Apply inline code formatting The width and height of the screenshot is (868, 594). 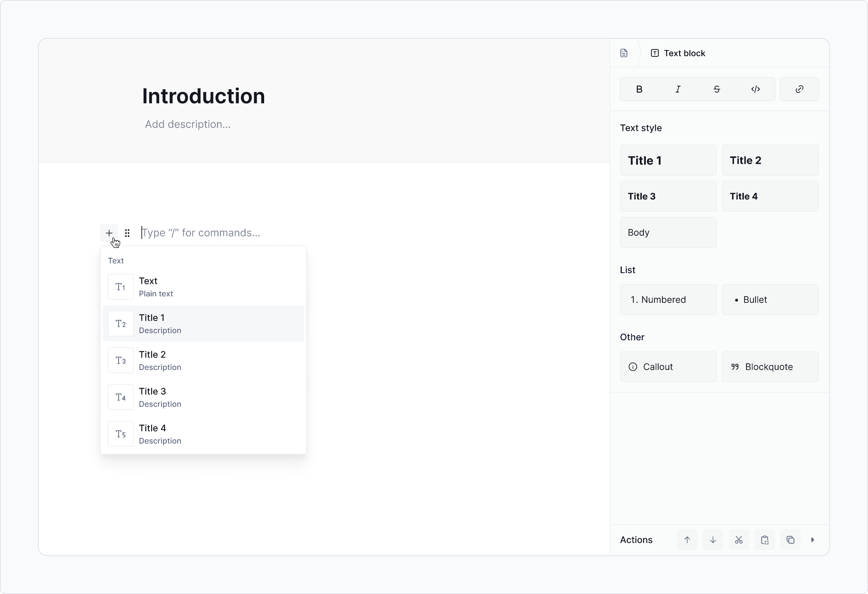point(756,89)
